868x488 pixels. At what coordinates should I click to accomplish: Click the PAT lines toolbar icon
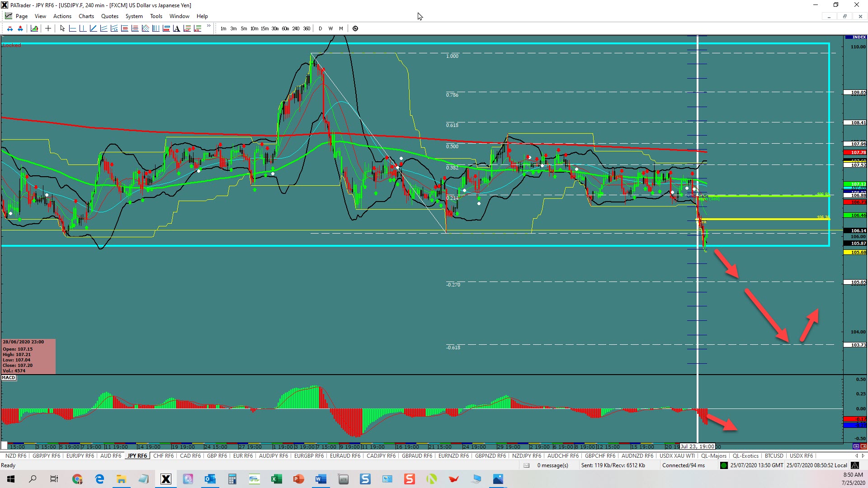coord(187,28)
